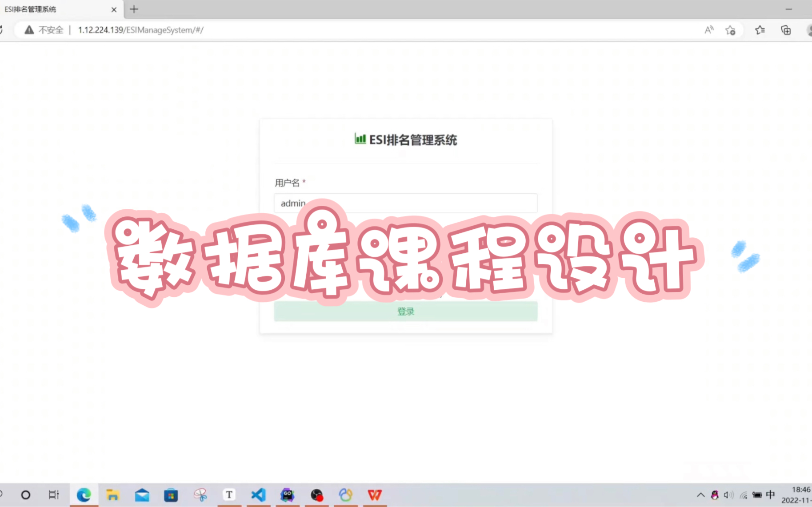Open Task View on the taskbar
The height and width of the screenshot is (507, 812).
tap(53, 495)
